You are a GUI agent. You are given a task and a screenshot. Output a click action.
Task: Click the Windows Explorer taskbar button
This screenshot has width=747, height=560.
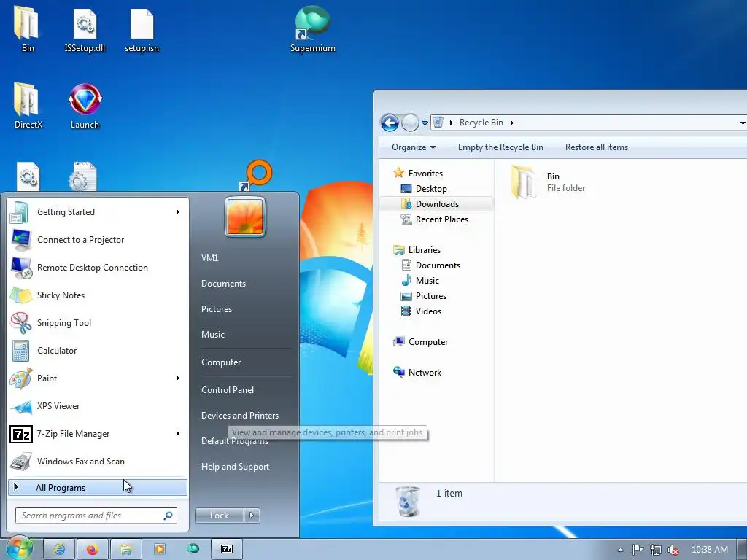click(x=125, y=549)
